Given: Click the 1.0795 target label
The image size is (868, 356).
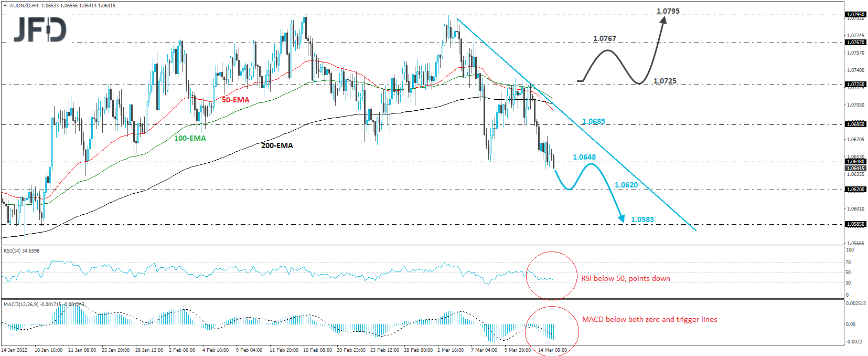Looking at the screenshot, I should click(x=668, y=11).
